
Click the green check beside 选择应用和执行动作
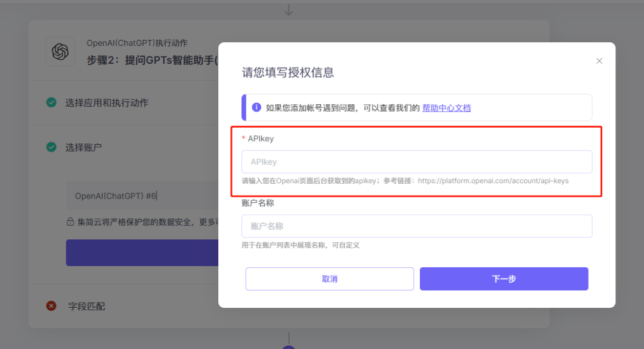pos(51,103)
